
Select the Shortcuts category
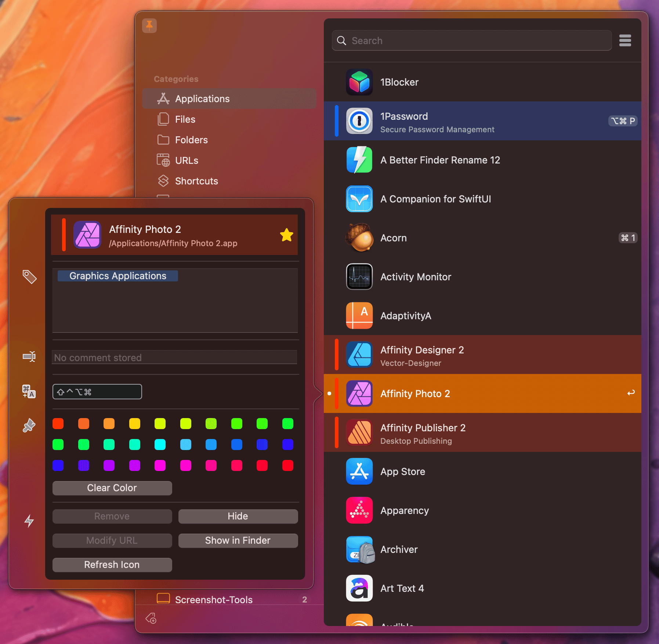click(x=229, y=181)
